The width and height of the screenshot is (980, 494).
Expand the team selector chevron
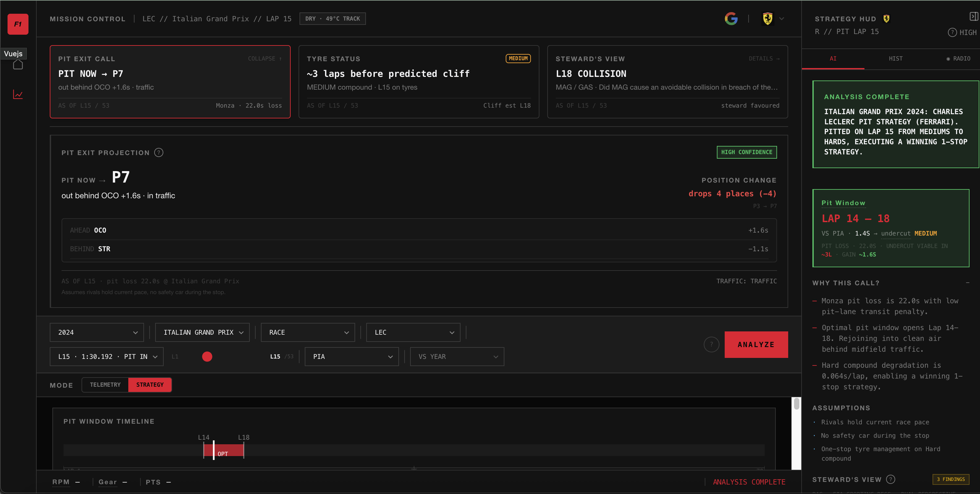click(781, 19)
